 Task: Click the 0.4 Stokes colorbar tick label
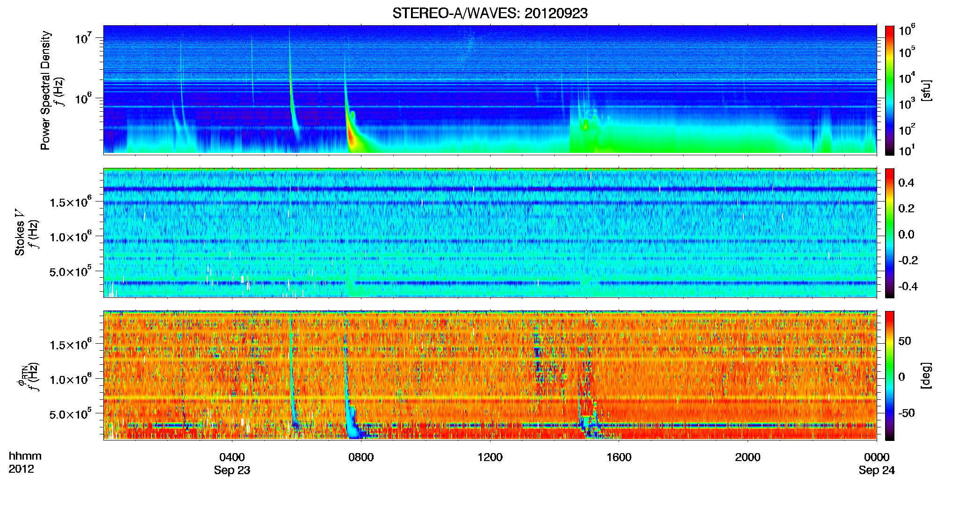[x=906, y=183]
